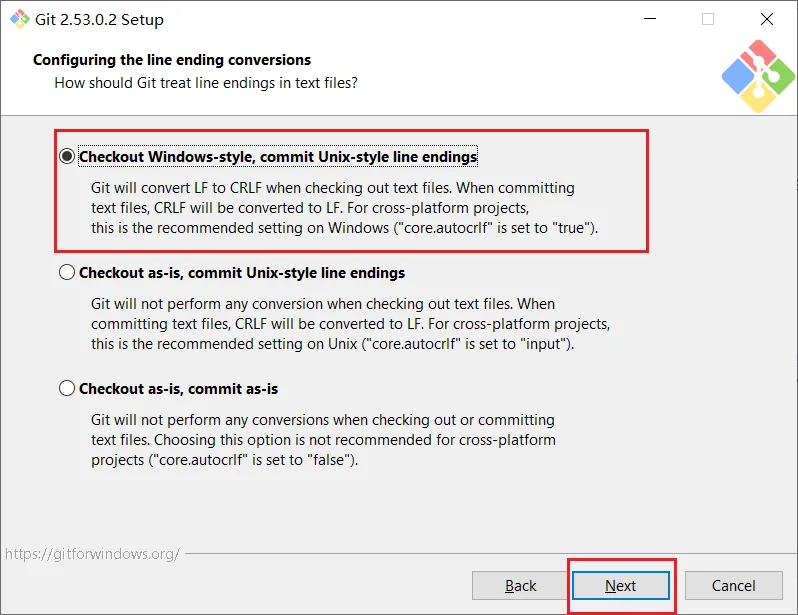Click the 'Configuring the line ending conversions' heading
Screen dimensions: 798x615
click(172, 59)
